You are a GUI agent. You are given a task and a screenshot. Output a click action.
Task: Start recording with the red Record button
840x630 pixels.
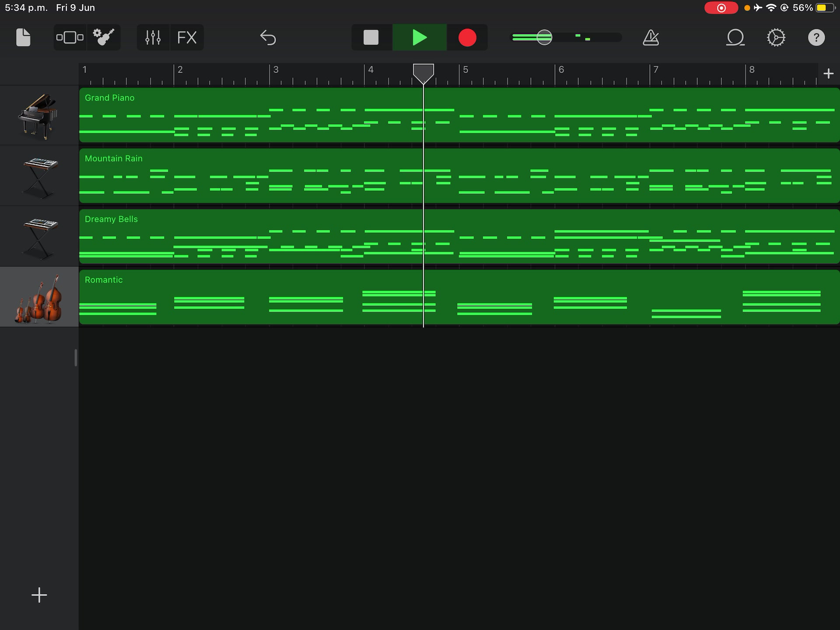467,38
